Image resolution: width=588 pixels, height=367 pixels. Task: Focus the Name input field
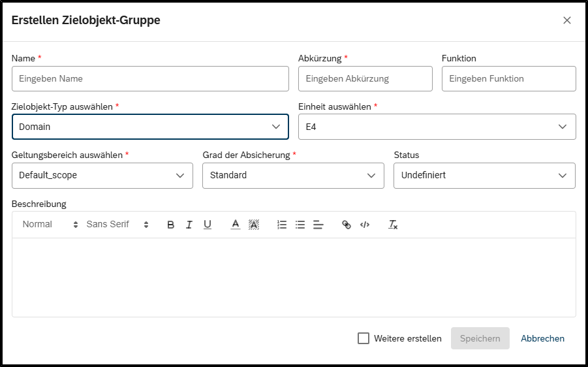[x=150, y=78]
